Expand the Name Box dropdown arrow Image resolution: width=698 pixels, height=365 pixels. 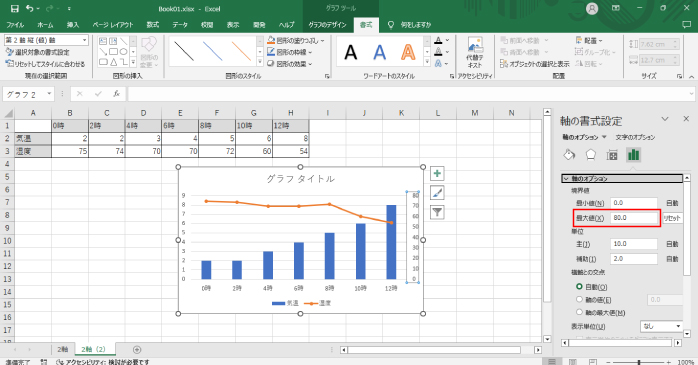[49, 93]
